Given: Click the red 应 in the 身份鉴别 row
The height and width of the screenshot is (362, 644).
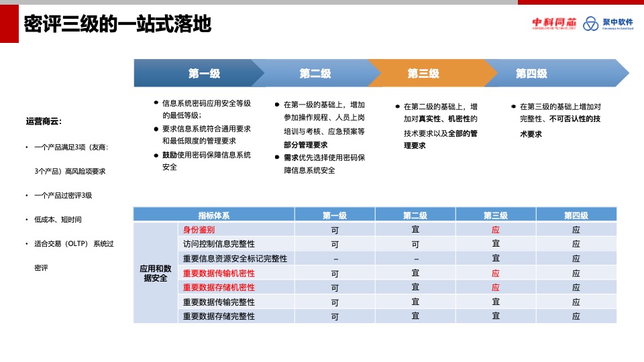Looking at the screenshot, I should [495, 230].
